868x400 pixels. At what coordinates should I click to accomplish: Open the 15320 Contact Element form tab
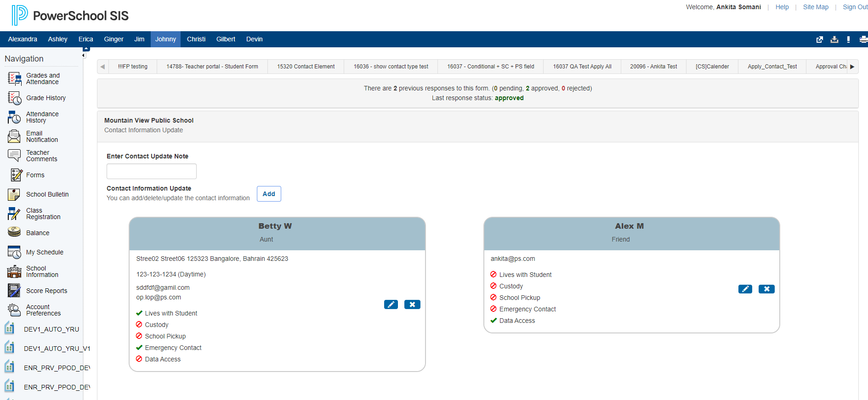click(306, 67)
